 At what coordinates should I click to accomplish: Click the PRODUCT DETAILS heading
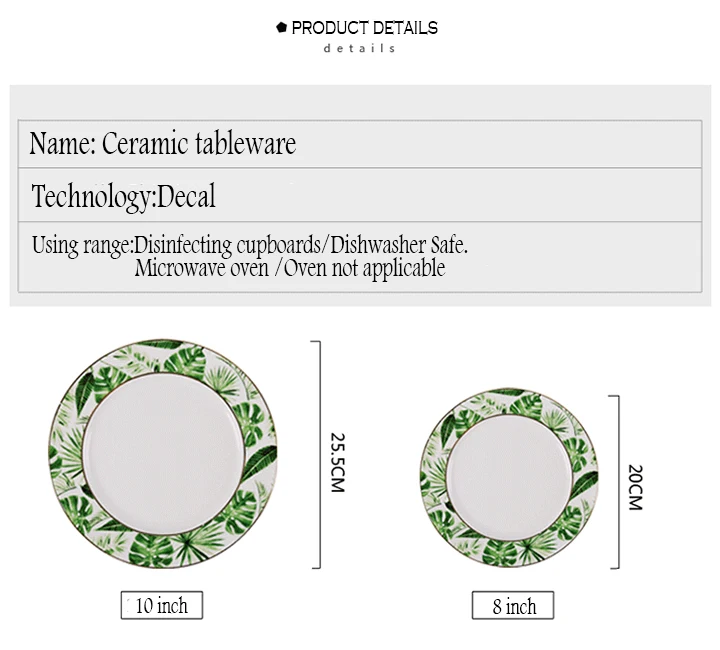365,28
